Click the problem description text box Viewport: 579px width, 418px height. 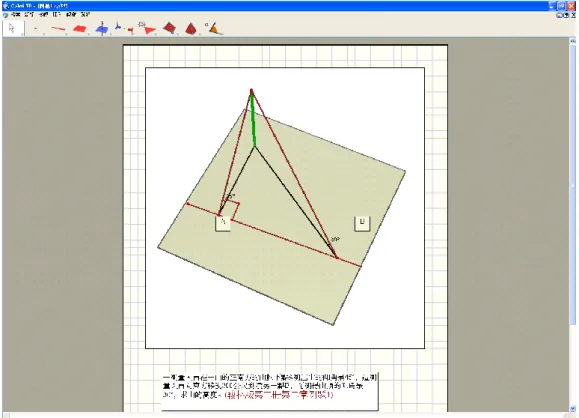point(270,391)
